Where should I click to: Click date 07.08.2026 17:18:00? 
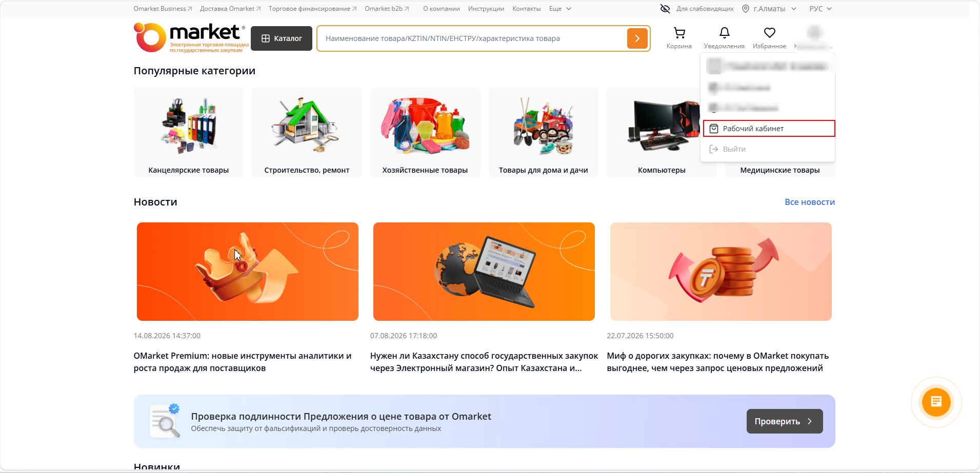pyautogui.click(x=404, y=336)
